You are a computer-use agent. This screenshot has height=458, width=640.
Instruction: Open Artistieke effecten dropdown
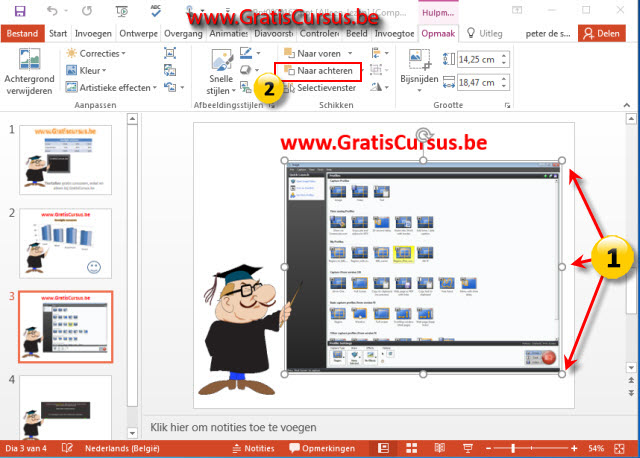pyautogui.click(x=111, y=87)
